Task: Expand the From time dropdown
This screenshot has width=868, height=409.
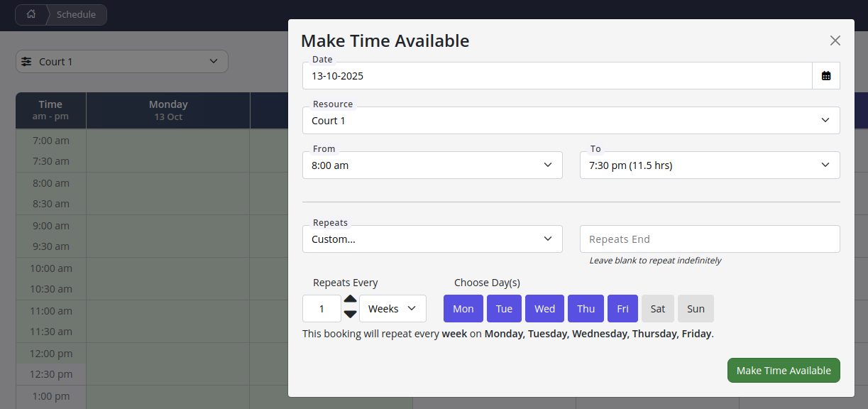Action: click(432, 165)
